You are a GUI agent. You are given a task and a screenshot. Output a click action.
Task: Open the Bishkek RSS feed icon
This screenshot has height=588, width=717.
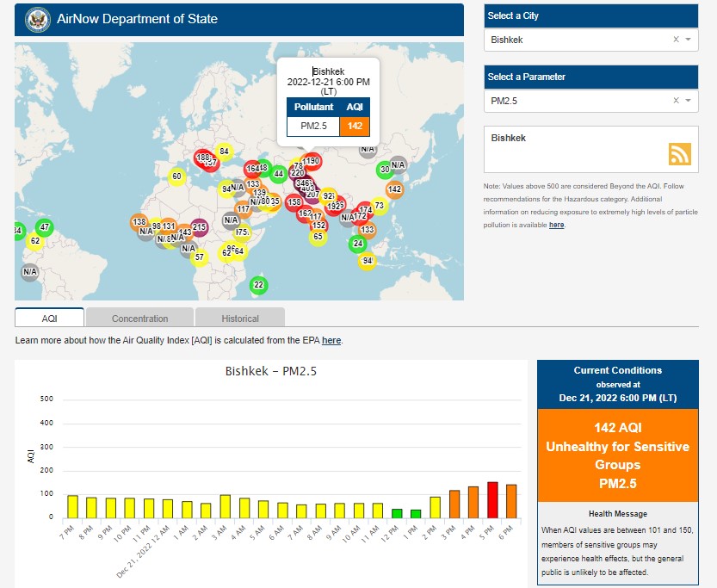[680, 153]
